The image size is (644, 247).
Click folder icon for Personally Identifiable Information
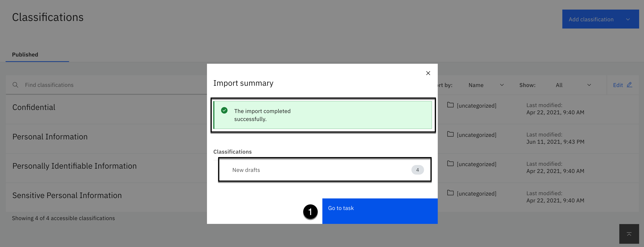coord(450,164)
